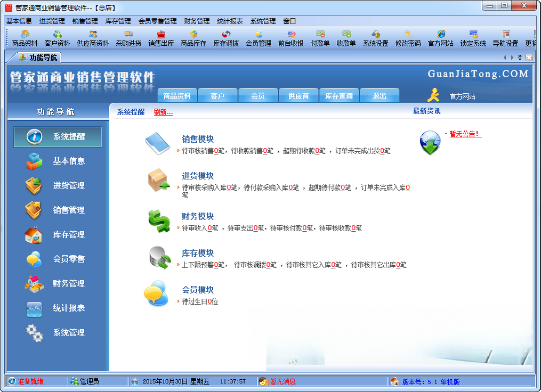
Task: Open the 销售管理 menu in menu bar
Action: coord(85,21)
